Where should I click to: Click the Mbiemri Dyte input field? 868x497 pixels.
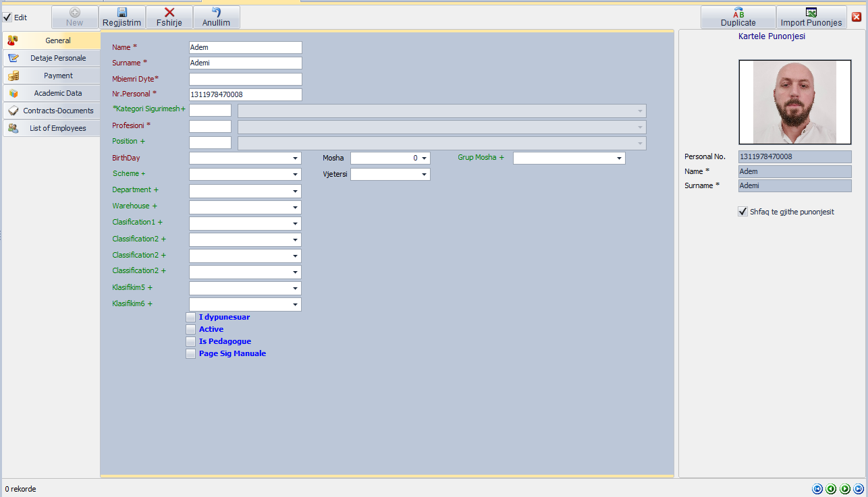(x=245, y=79)
